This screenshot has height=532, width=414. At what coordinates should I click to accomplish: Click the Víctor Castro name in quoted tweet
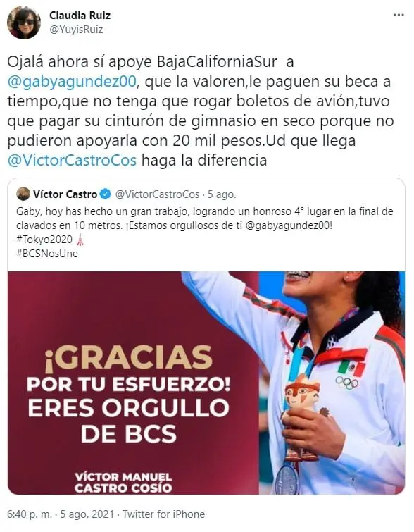click(65, 194)
